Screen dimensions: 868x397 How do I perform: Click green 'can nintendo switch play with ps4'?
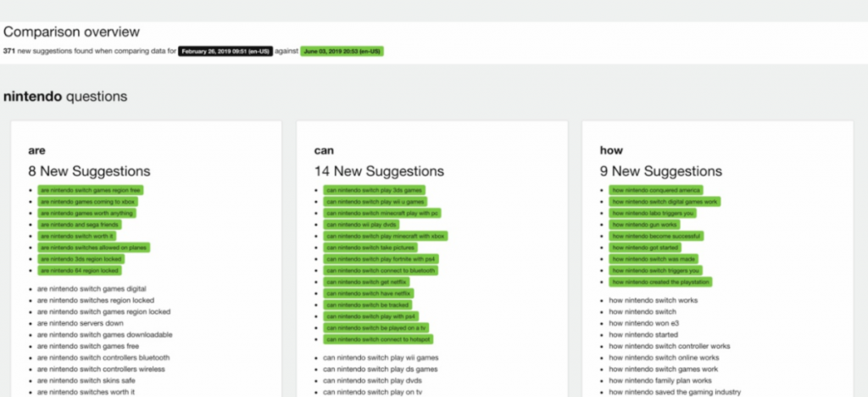371,316
